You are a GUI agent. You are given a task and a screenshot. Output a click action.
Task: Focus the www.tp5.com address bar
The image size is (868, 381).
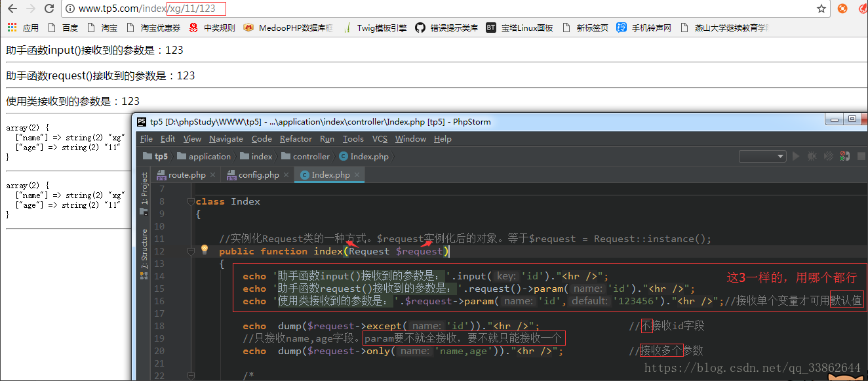(446, 9)
